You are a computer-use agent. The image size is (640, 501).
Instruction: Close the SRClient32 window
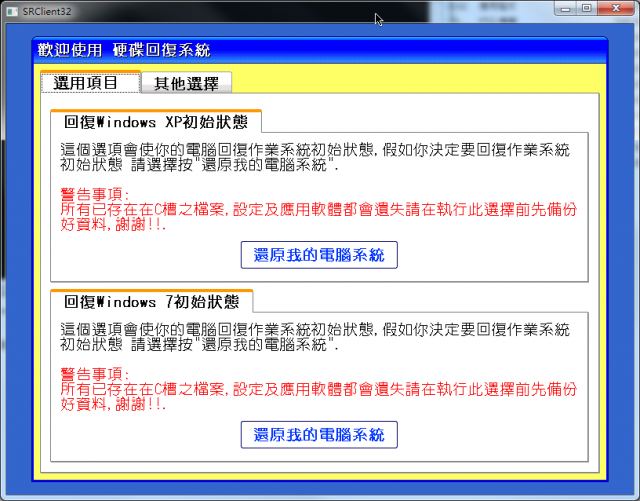[x=616, y=8]
